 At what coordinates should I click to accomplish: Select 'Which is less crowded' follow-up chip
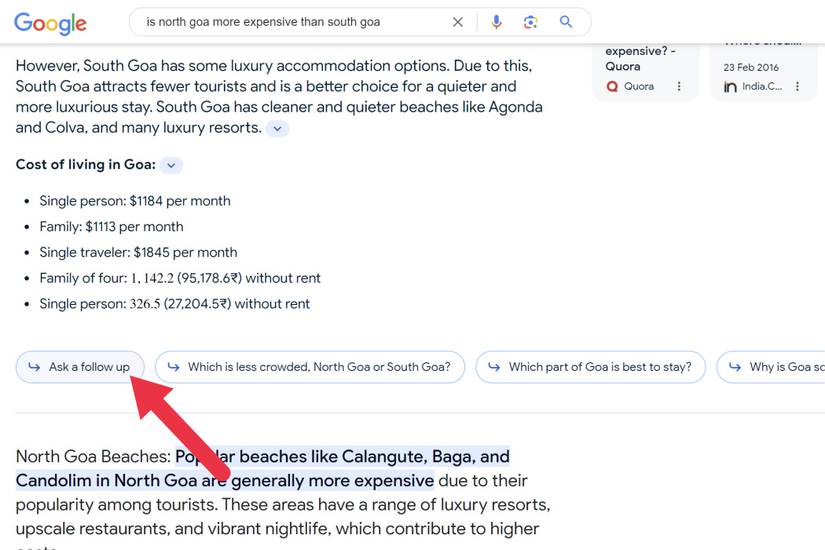(310, 367)
